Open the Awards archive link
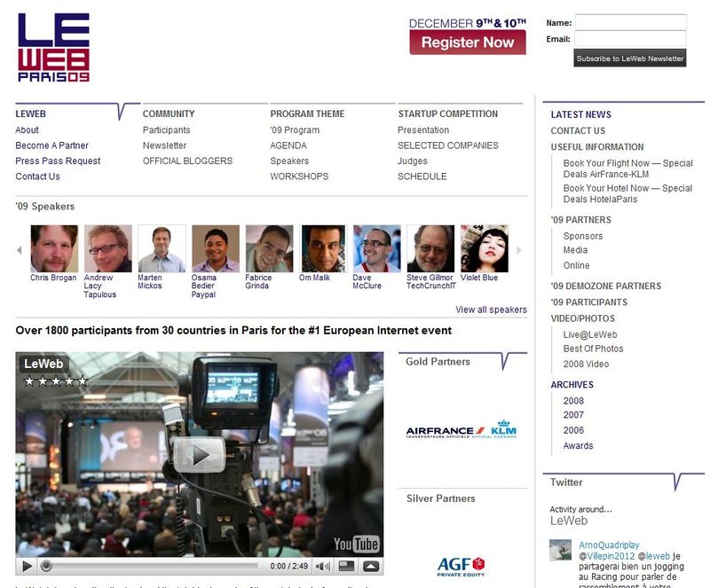 (x=578, y=445)
